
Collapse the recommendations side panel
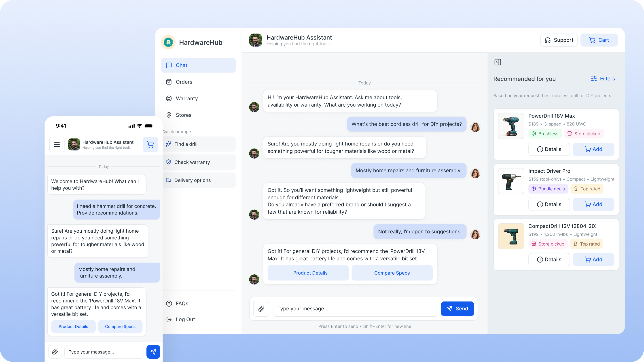click(498, 62)
